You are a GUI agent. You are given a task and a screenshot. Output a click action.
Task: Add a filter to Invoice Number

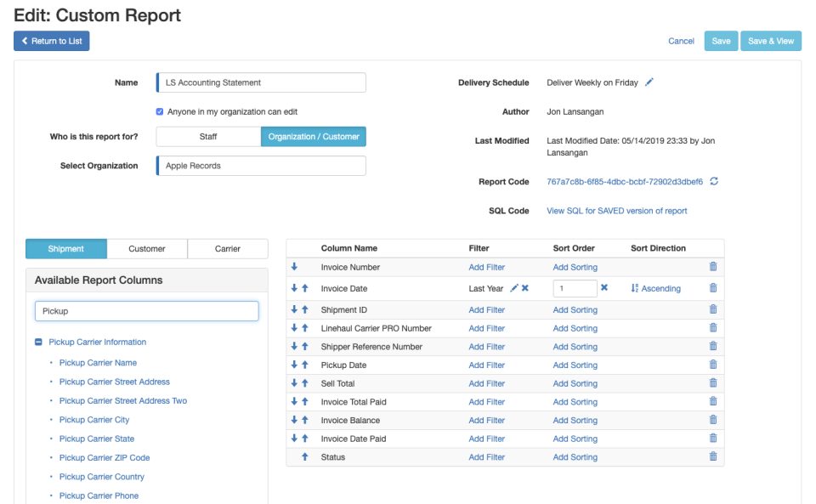486,267
